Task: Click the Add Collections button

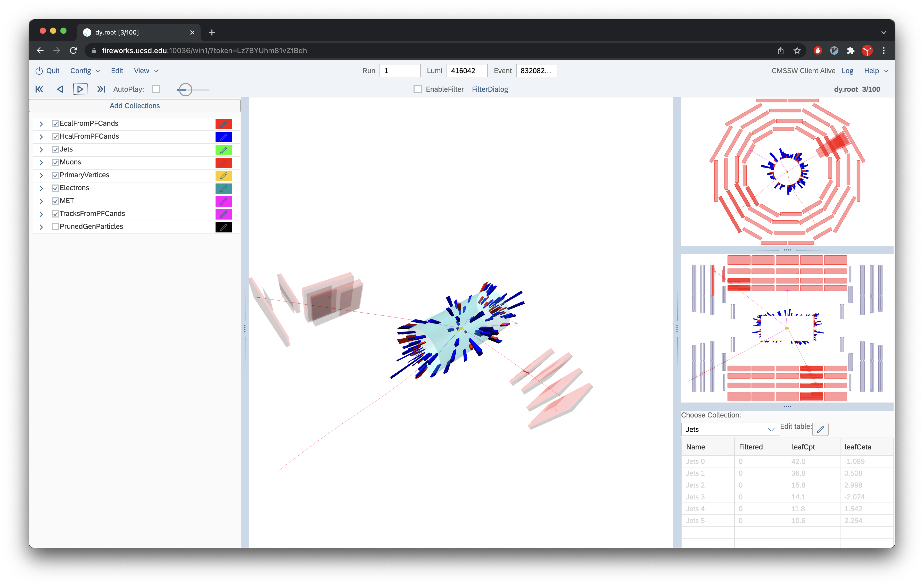Action: (135, 106)
